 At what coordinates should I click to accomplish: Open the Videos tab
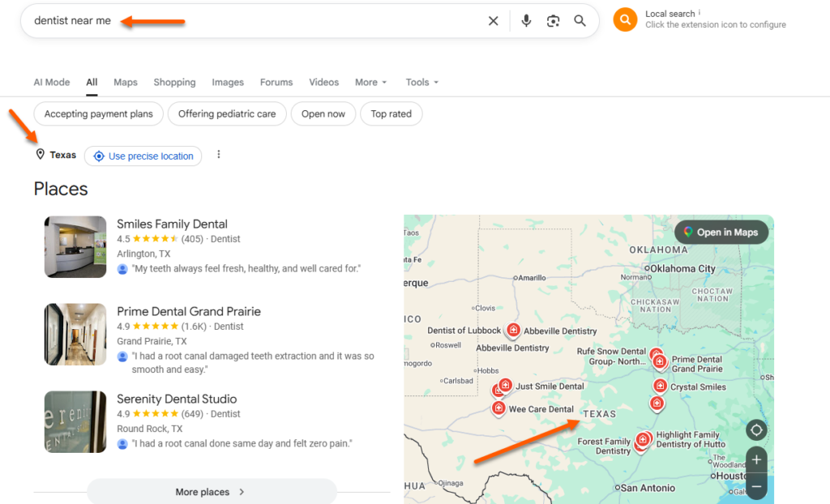pyautogui.click(x=324, y=82)
